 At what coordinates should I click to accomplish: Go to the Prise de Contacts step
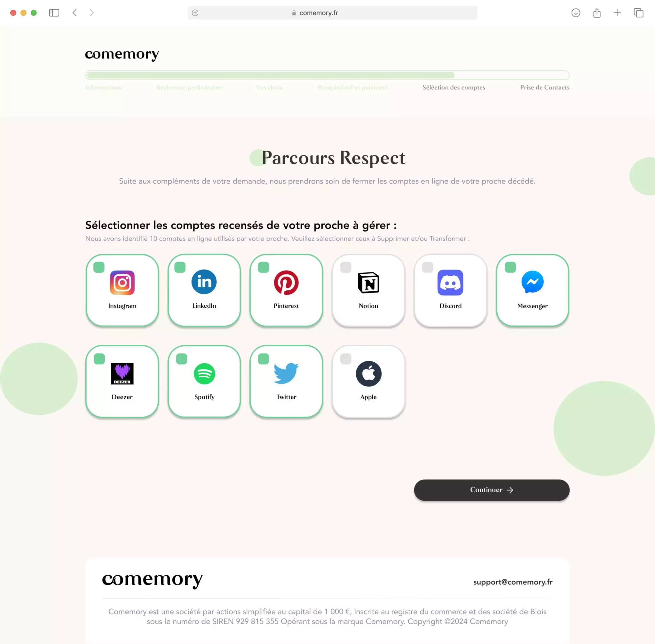pyautogui.click(x=545, y=88)
